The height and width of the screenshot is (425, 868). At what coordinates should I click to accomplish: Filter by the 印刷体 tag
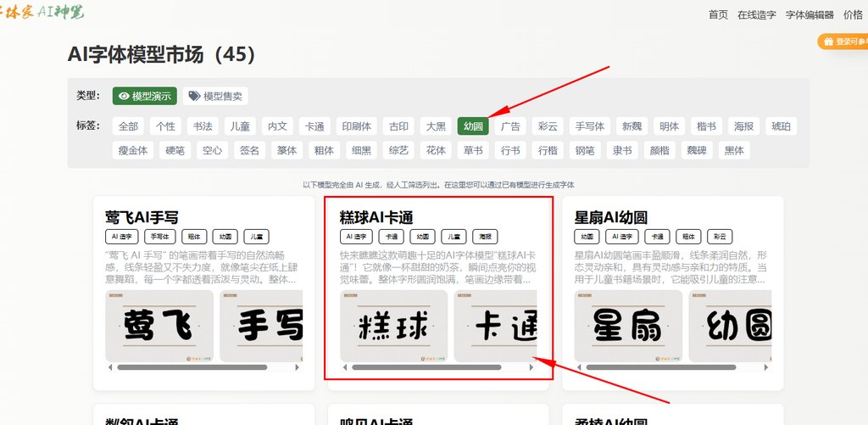click(357, 126)
